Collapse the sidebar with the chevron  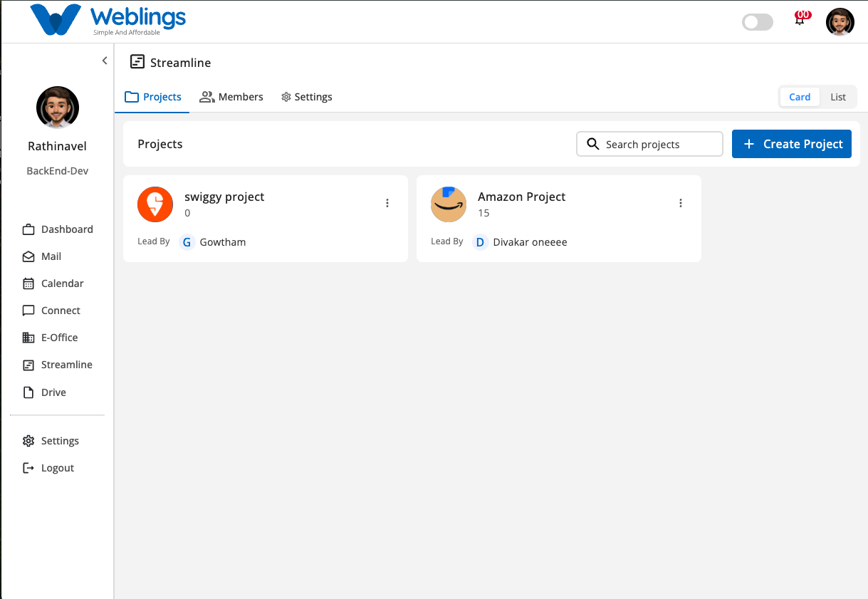click(x=105, y=61)
